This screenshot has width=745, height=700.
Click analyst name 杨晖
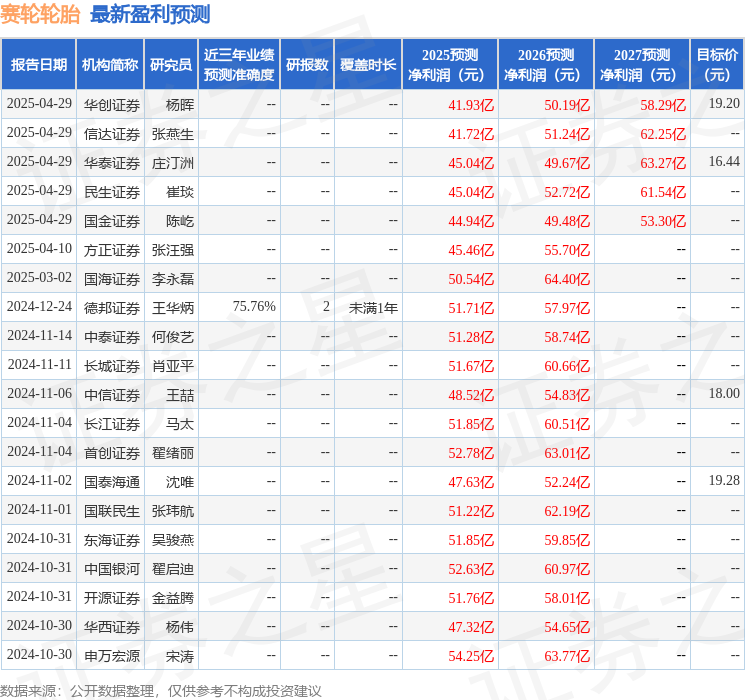(x=180, y=105)
